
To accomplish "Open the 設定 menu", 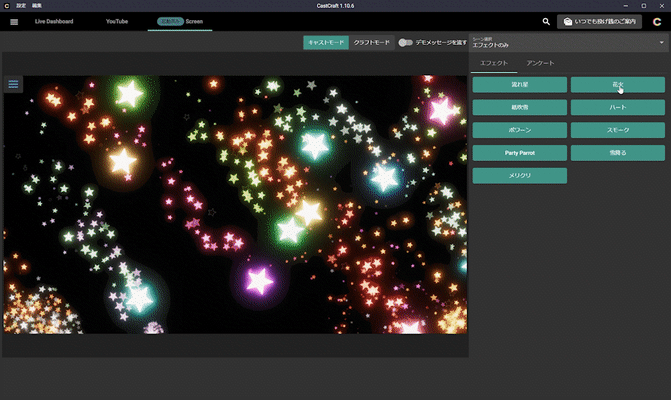I will point(21,6).
